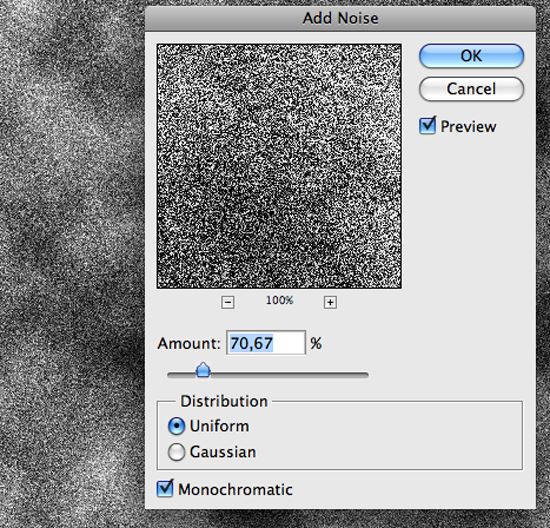Viewport: 550px width, 528px height.
Task: Zoom in preview with plus icon
Action: point(330,302)
